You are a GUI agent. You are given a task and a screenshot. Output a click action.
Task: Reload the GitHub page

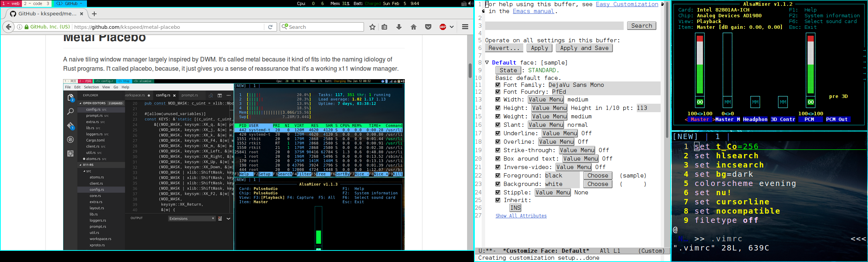(270, 27)
